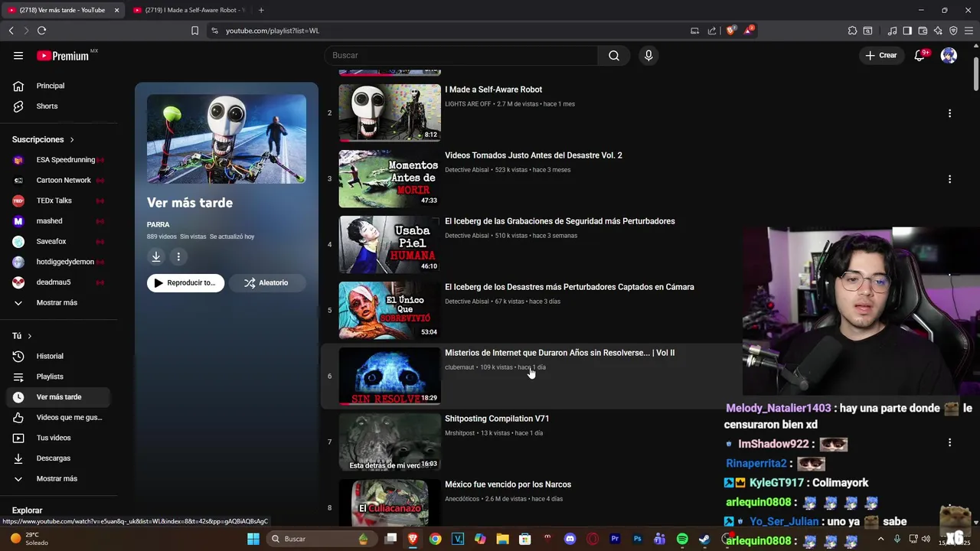Reload the page in browser
The width and height of the screenshot is (980, 551).
point(41,31)
